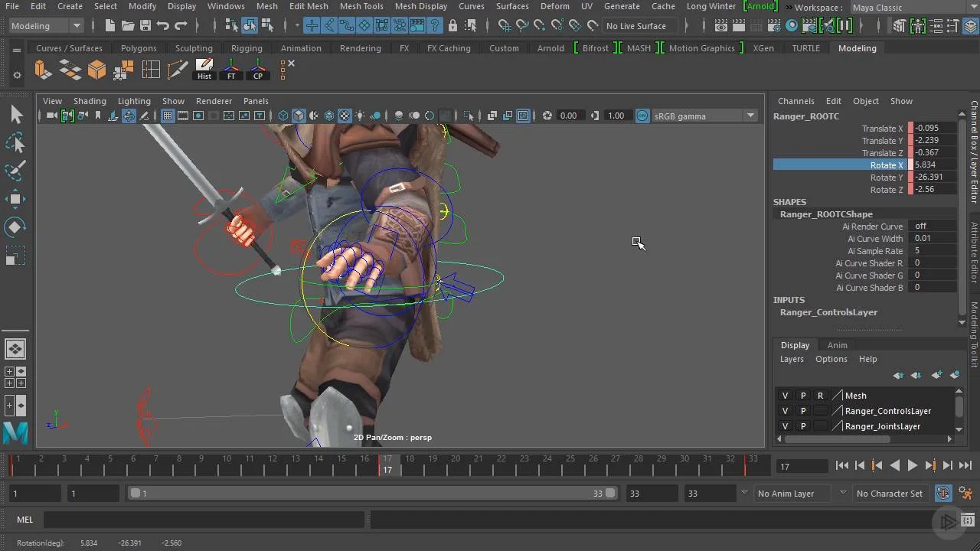The image size is (980, 551).
Task: Click the current frame number field
Action: coord(802,466)
